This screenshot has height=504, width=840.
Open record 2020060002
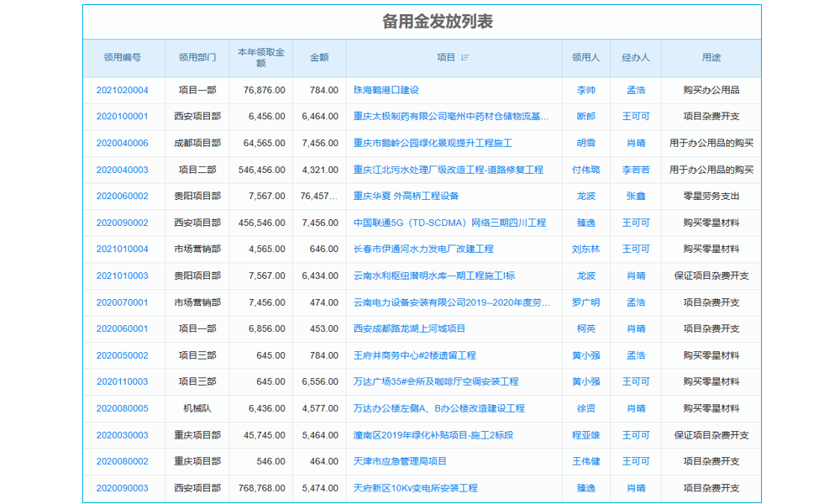pyautogui.click(x=122, y=196)
